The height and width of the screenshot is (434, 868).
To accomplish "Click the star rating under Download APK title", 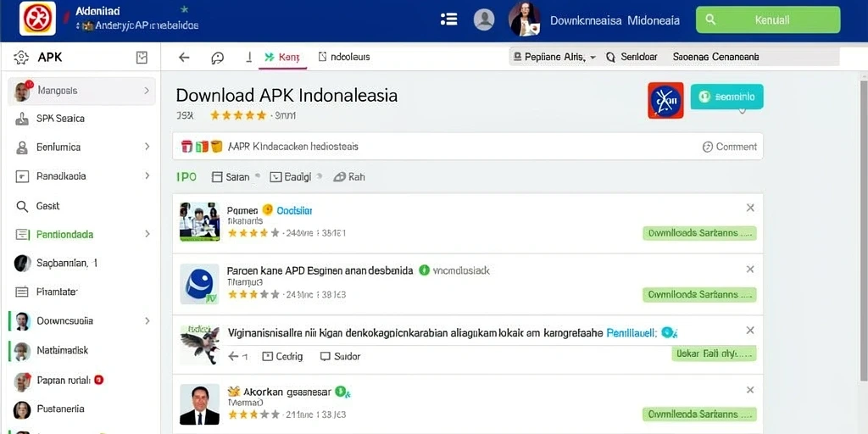I will pos(238,115).
